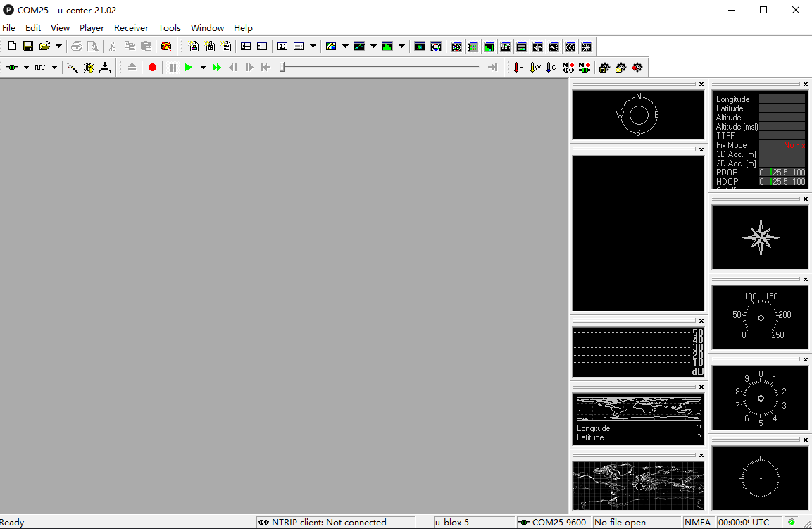The width and height of the screenshot is (812, 529).
Task: Open the Binary Console view icon (01 page)
Action: pyautogui.click(x=211, y=46)
